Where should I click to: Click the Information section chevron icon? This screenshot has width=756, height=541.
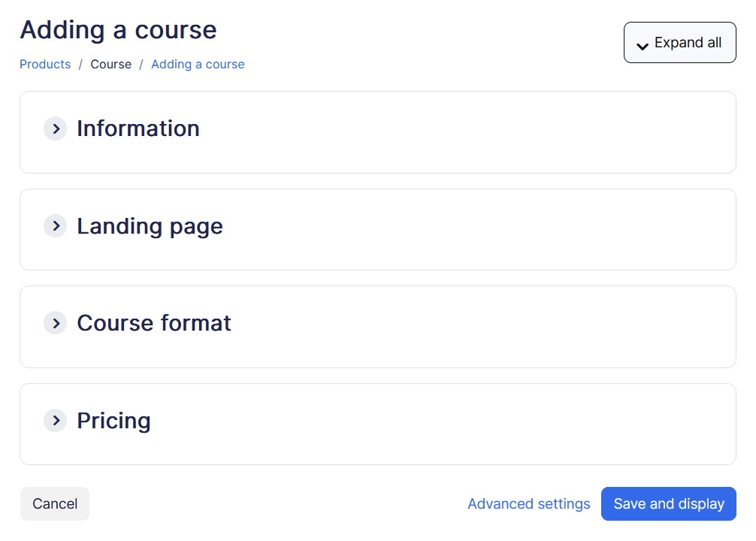click(55, 128)
